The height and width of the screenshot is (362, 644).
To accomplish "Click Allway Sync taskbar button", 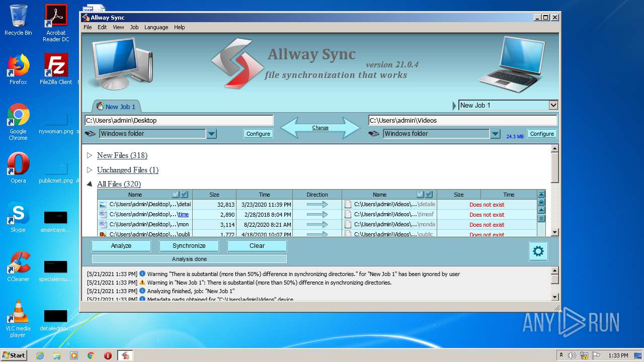I will pyautogui.click(x=125, y=355).
